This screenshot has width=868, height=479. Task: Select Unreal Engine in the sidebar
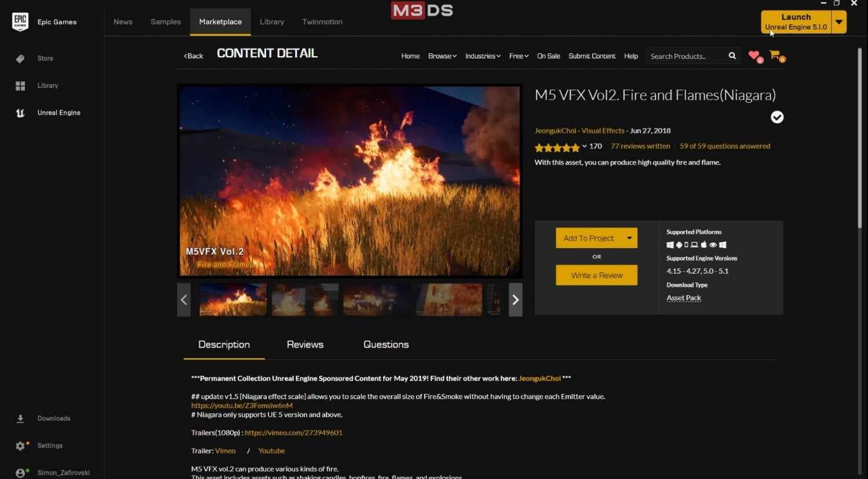click(58, 113)
